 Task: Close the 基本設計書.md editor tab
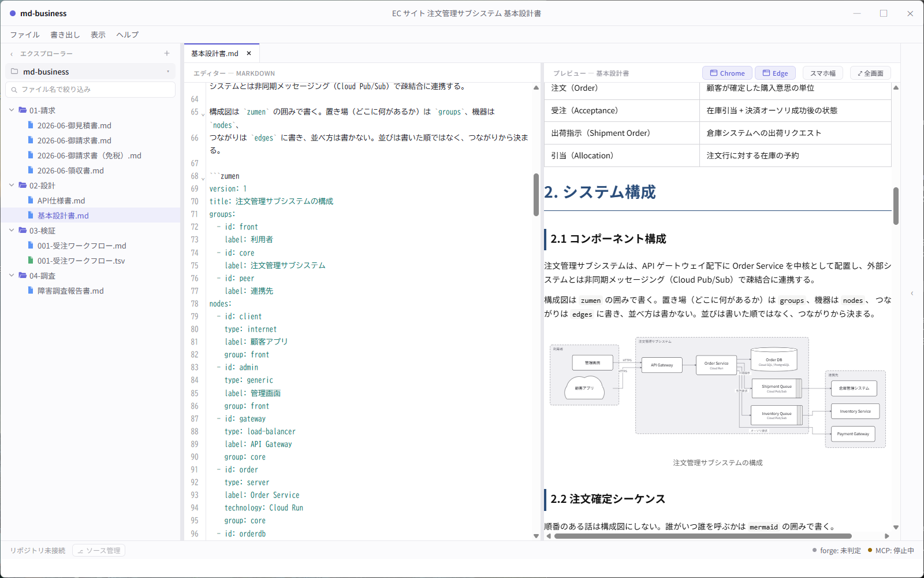pos(249,53)
